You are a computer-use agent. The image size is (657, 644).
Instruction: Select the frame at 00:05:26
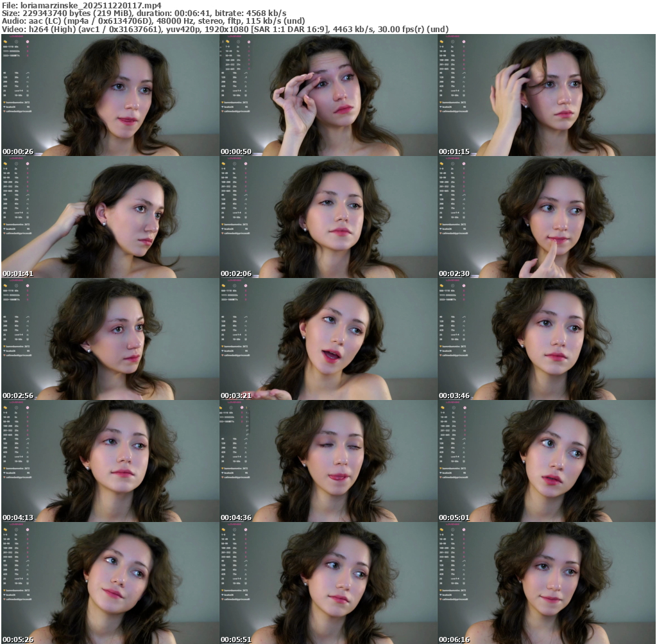110,583
